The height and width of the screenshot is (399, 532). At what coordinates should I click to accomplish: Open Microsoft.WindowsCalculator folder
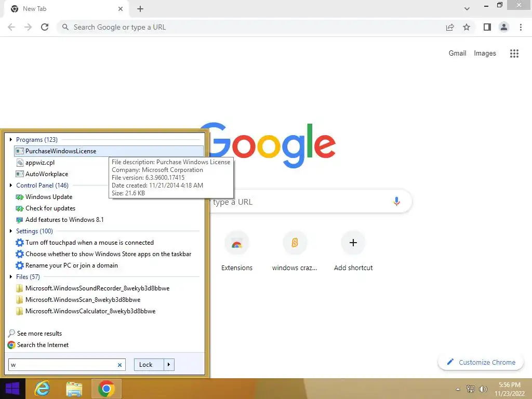tap(86, 311)
